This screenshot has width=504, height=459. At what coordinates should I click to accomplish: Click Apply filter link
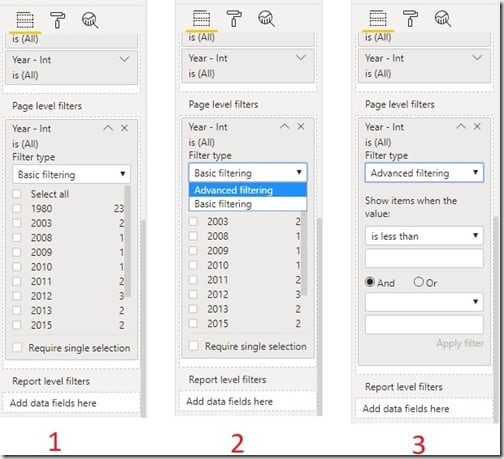click(460, 343)
